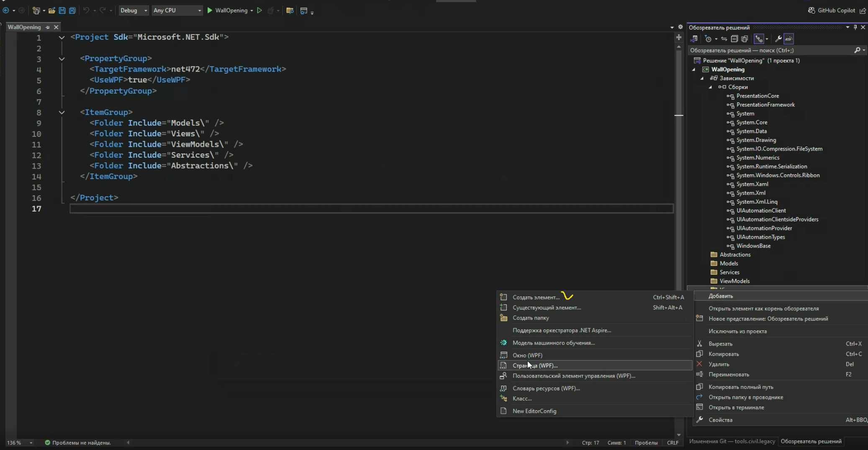The height and width of the screenshot is (450, 868).
Task: Click the Save All icon
Action: [x=72, y=10]
